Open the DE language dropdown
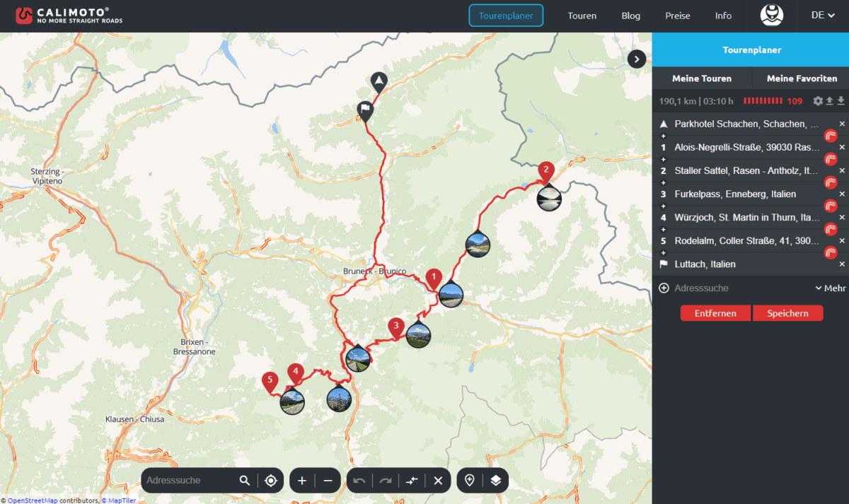The height and width of the screenshot is (504, 849). tap(823, 15)
